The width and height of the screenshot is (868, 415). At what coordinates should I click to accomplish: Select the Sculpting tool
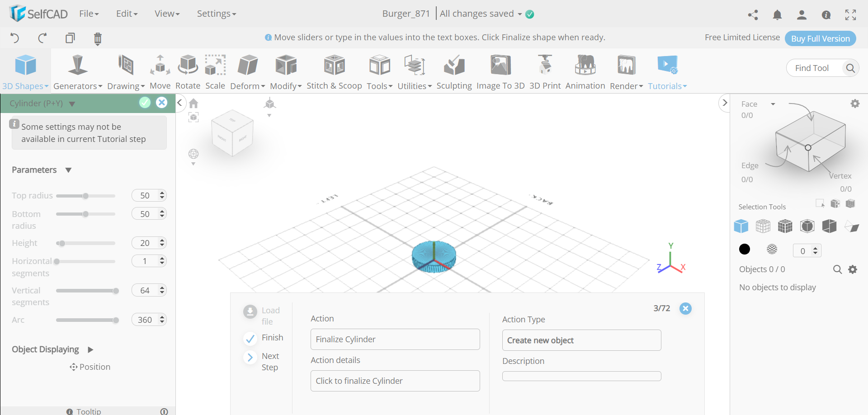(454, 72)
